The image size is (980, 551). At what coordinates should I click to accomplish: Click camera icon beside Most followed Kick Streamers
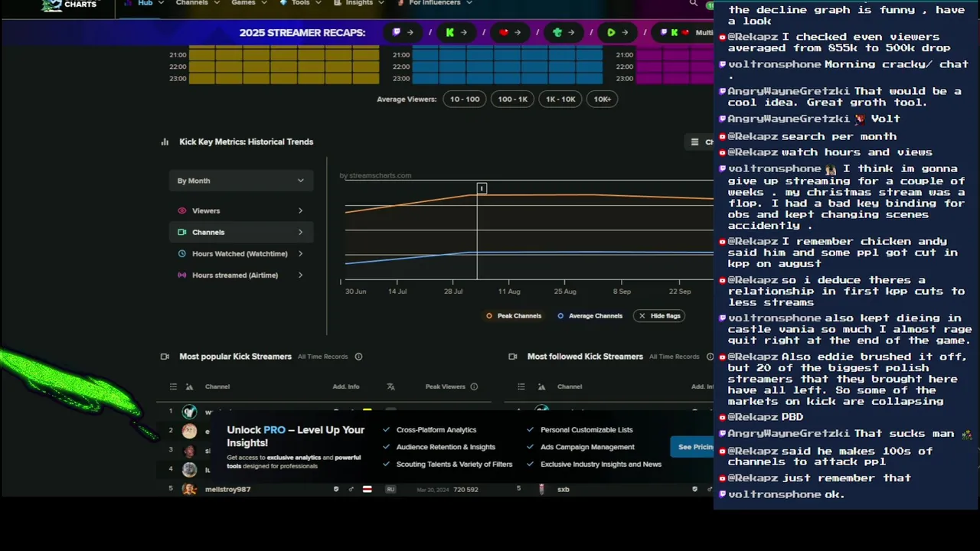tap(513, 357)
